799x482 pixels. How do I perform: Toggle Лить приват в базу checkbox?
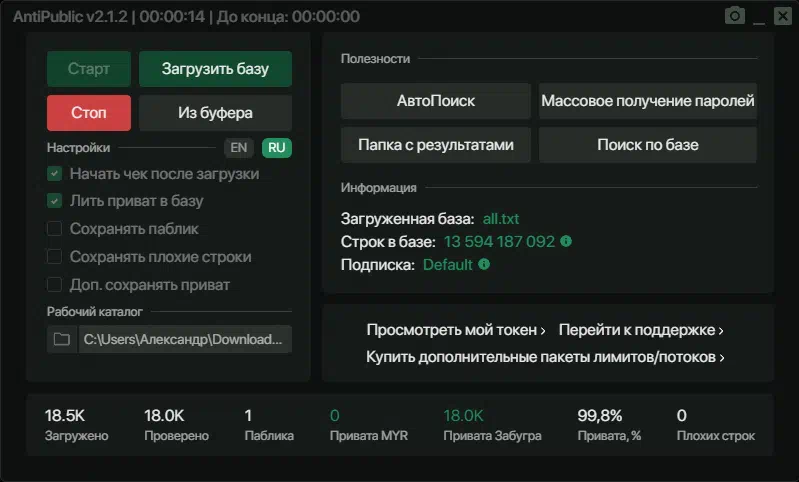tap(55, 201)
